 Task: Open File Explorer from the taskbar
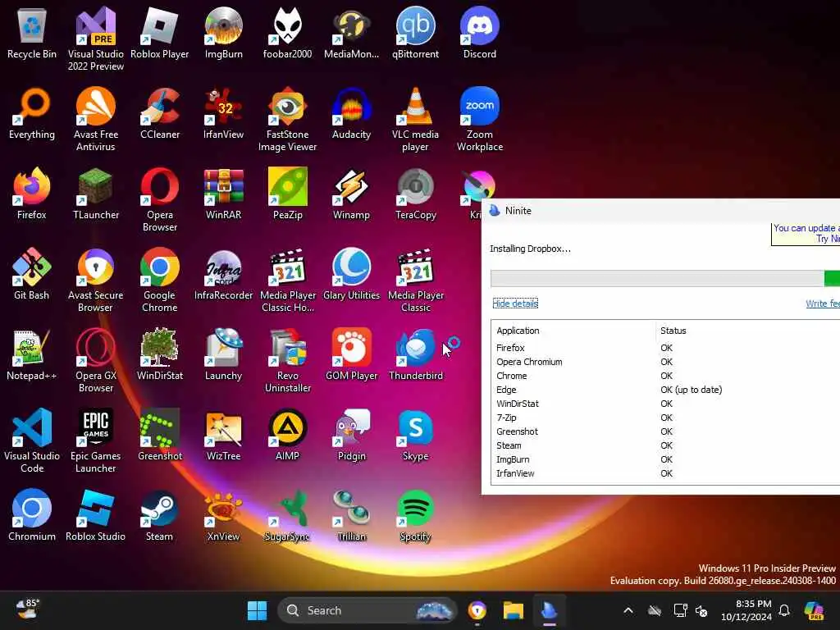click(514, 610)
